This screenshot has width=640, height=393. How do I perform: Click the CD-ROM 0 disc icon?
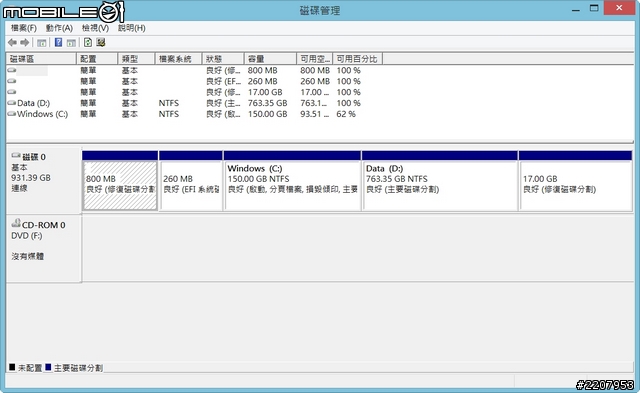[16, 223]
